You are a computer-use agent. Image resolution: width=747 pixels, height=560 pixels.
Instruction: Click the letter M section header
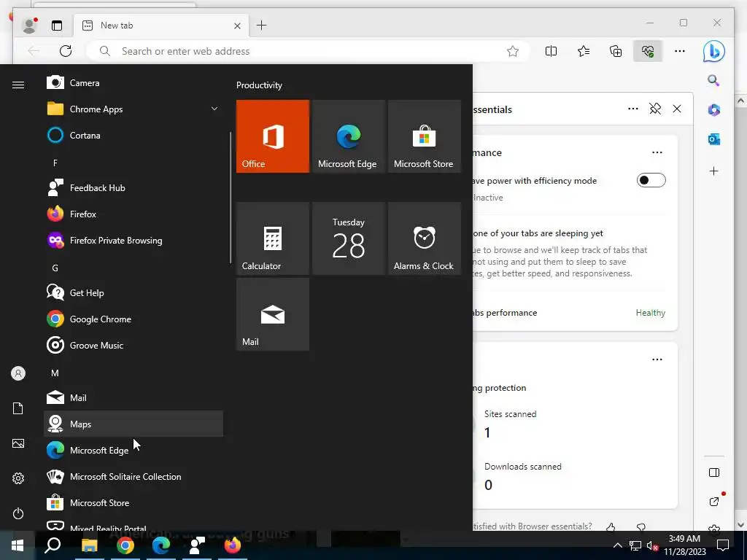pyautogui.click(x=55, y=373)
